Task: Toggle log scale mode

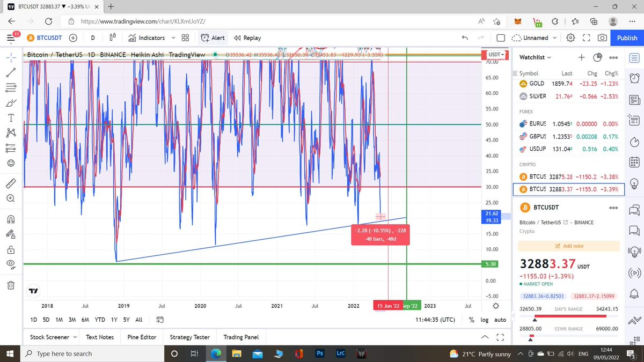Action: tap(485, 320)
